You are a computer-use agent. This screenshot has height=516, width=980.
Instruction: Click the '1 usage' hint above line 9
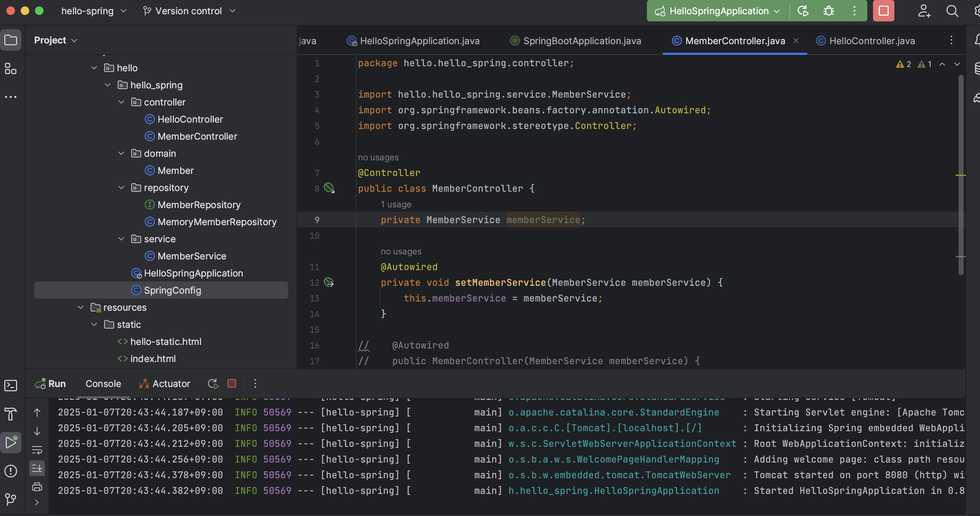[396, 204]
